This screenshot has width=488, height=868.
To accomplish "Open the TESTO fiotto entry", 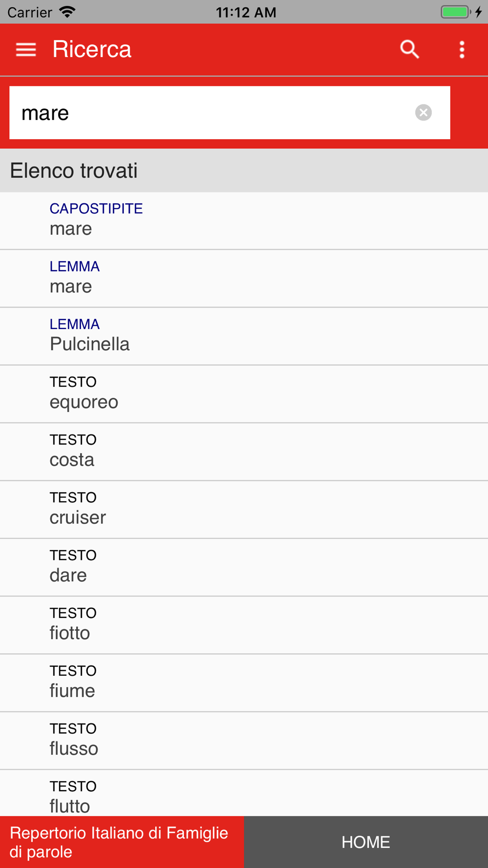I will click(x=244, y=625).
